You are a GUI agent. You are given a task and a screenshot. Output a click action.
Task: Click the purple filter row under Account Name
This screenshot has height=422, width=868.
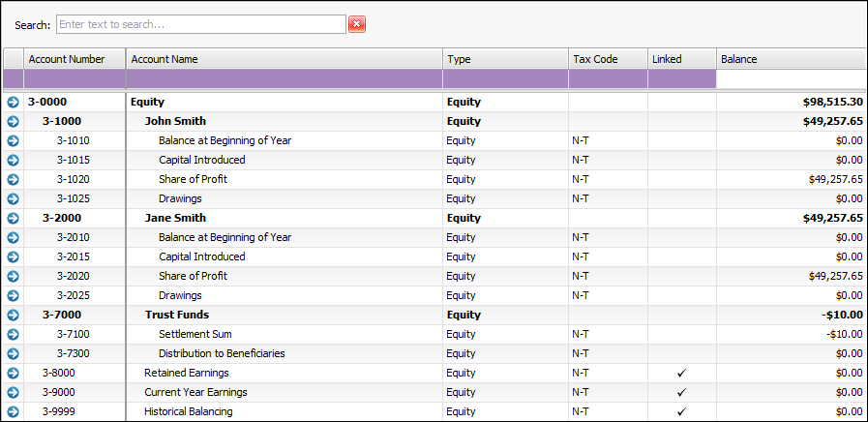[x=284, y=79]
